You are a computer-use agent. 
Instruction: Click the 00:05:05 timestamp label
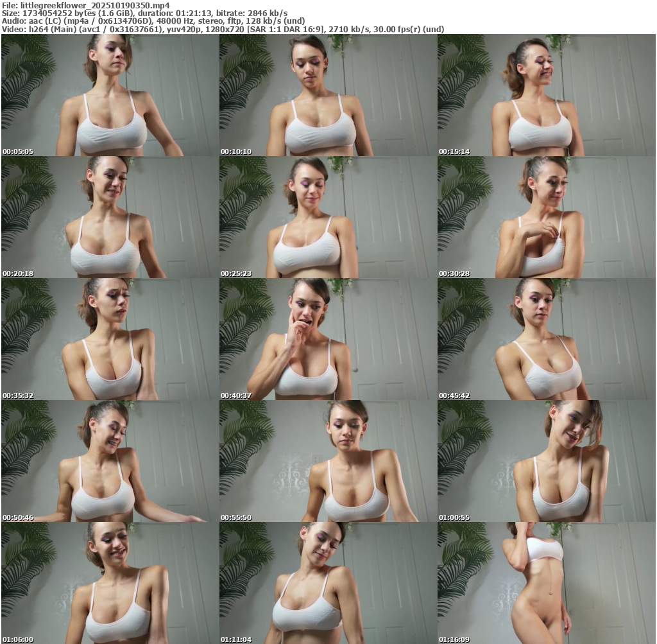18,152
